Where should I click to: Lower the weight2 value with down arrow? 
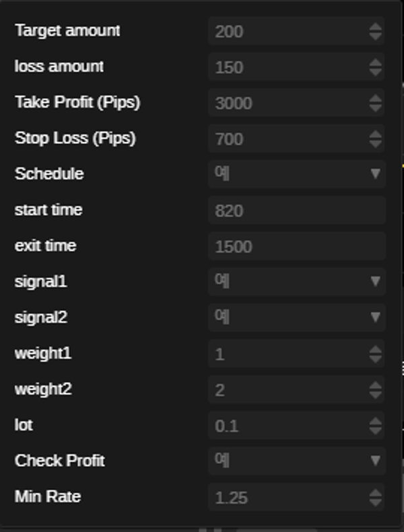[375, 394]
